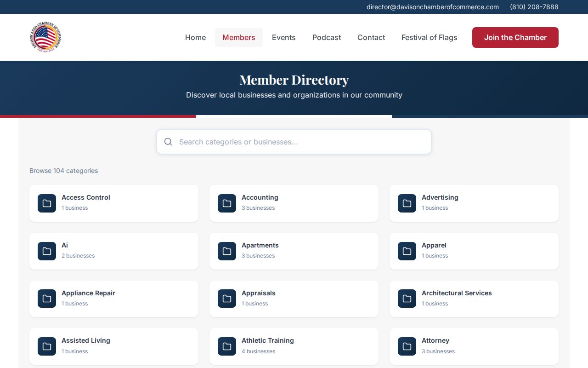
Task: Click the Ai category title
Action: [65, 245]
